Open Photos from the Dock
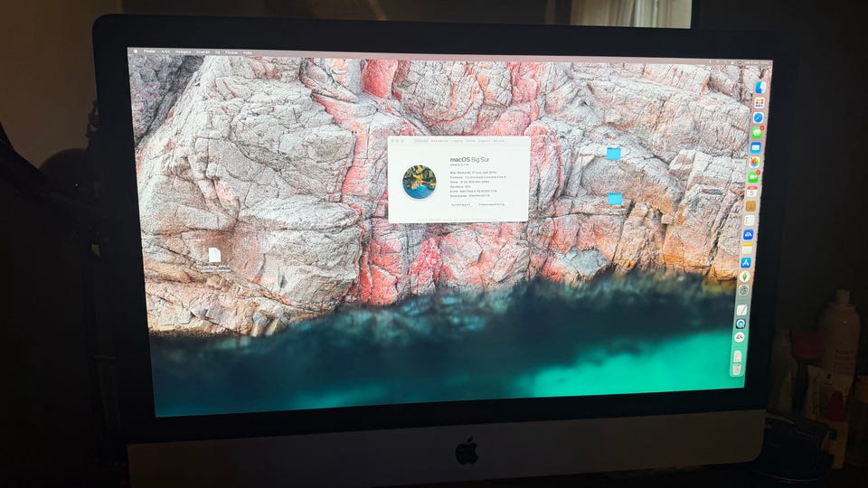The image size is (868, 488). tap(754, 162)
